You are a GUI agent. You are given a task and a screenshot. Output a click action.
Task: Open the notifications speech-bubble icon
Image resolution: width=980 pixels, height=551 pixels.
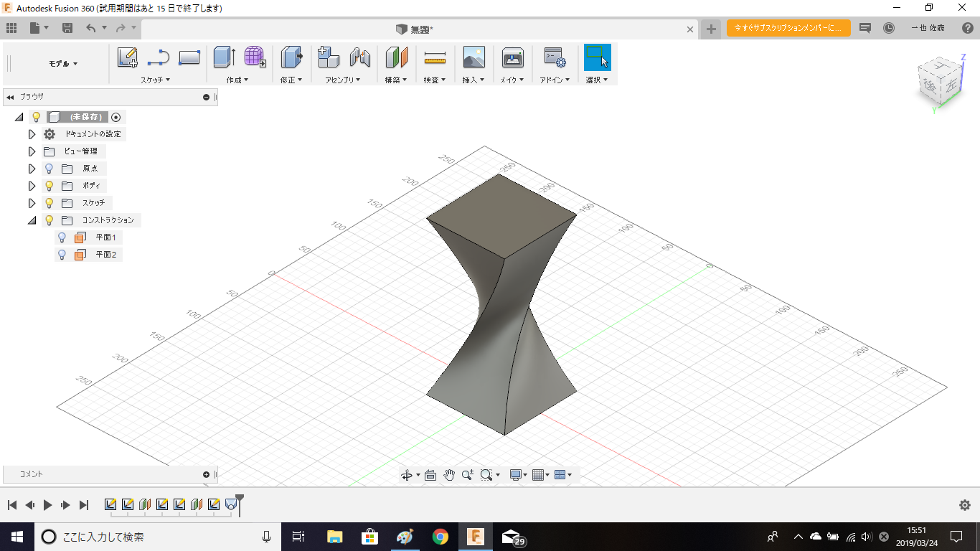[865, 28]
